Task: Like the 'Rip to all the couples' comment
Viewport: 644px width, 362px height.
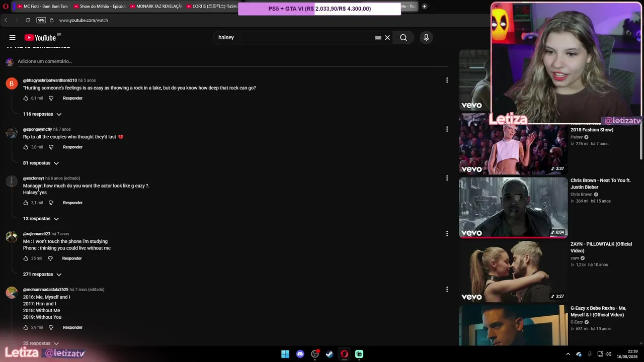Action: [x=26, y=147]
